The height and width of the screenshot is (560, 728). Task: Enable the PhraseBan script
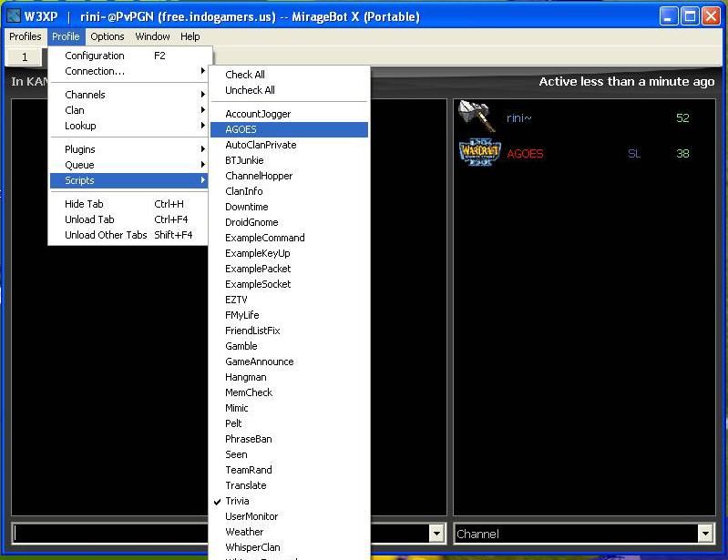289,439
